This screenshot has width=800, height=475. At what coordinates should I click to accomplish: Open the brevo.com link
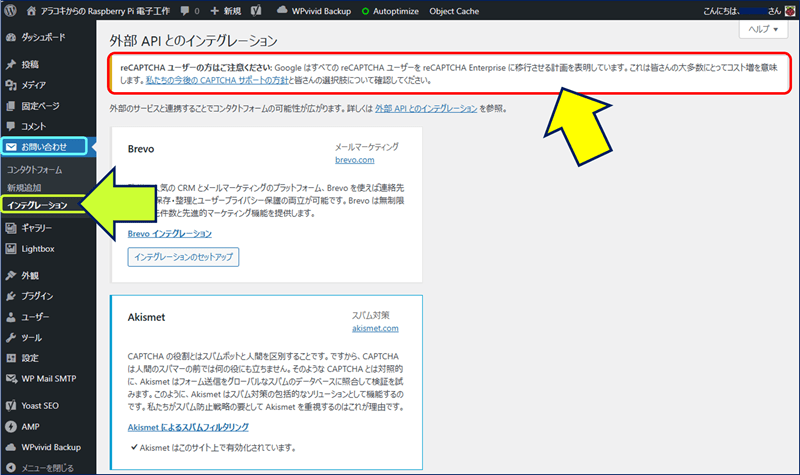pos(355,160)
